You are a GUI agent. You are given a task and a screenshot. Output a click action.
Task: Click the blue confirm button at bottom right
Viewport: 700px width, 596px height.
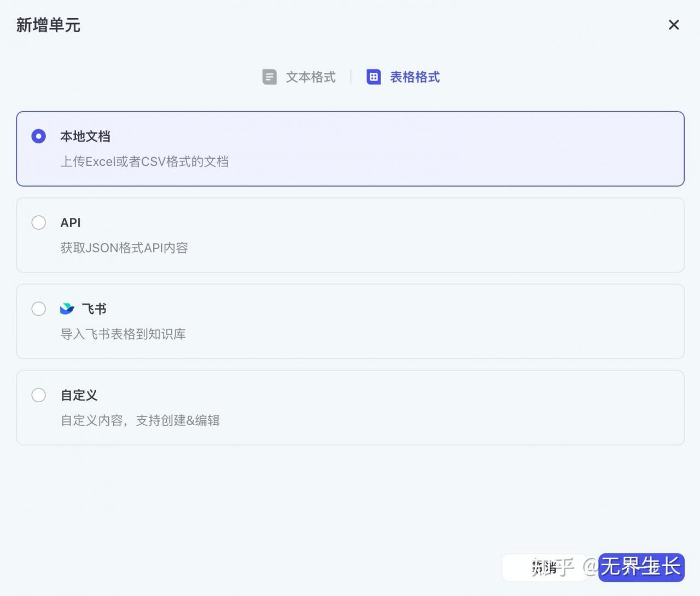[x=641, y=568]
